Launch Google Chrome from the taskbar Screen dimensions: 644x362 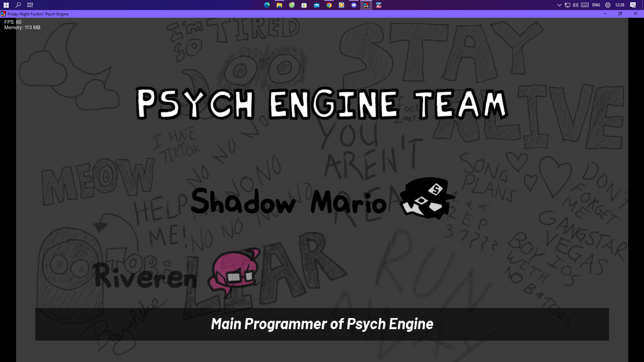(x=329, y=5)
